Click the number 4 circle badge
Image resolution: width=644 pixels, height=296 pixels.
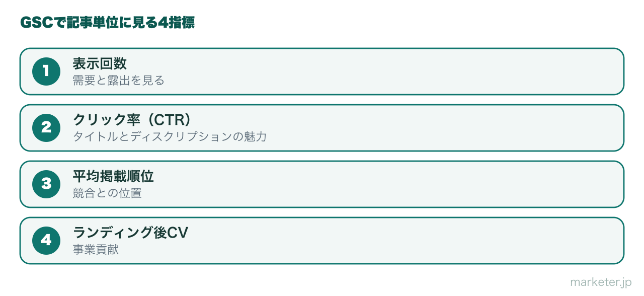click(x=46, y=241)
